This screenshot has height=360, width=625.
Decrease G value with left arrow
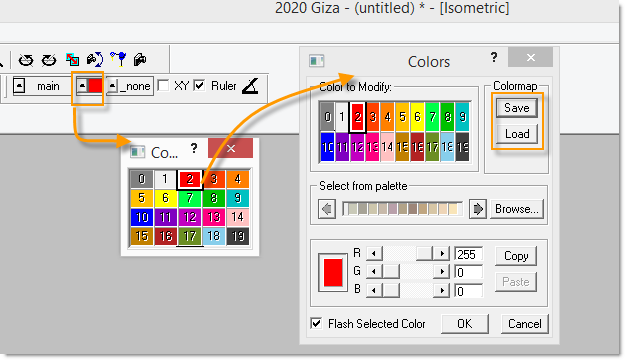coord(374,272)
